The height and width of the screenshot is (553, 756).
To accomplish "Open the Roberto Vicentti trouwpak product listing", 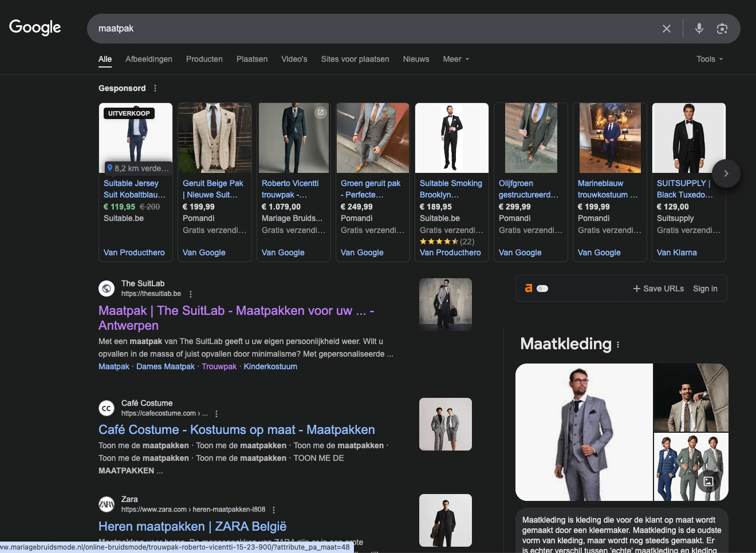I will (290, 189).
